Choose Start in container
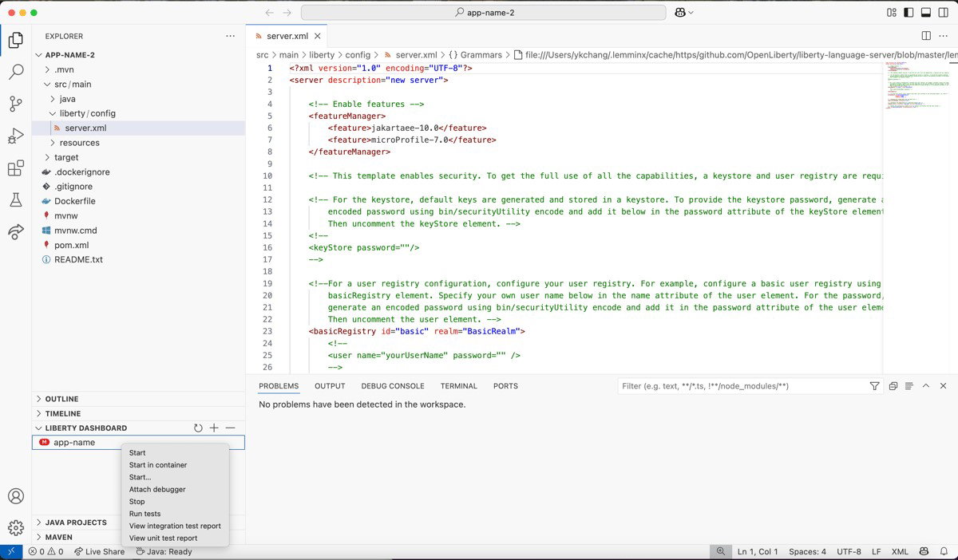The width and height of the screenshot is (958, 560). click(175, 465)
